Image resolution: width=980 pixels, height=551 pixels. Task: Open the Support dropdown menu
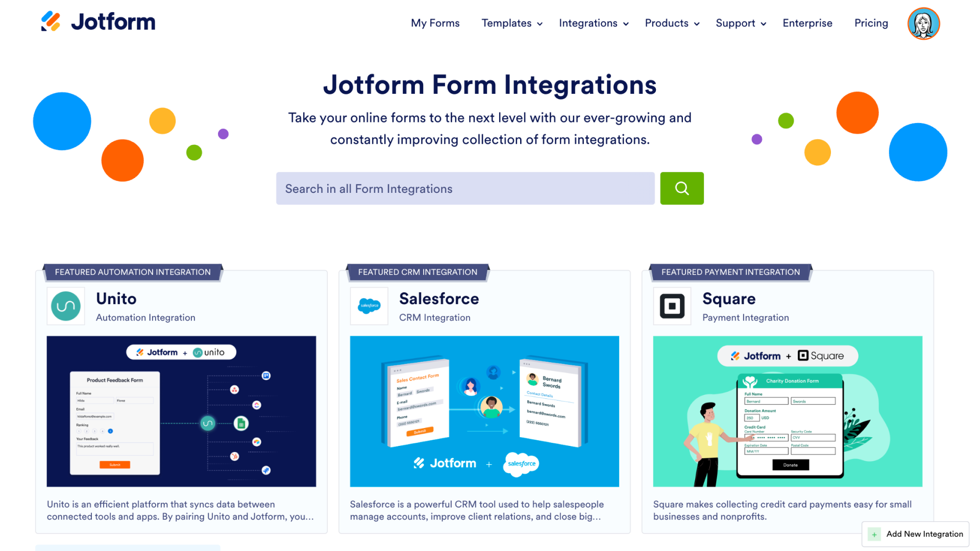[x=741, y=23]
